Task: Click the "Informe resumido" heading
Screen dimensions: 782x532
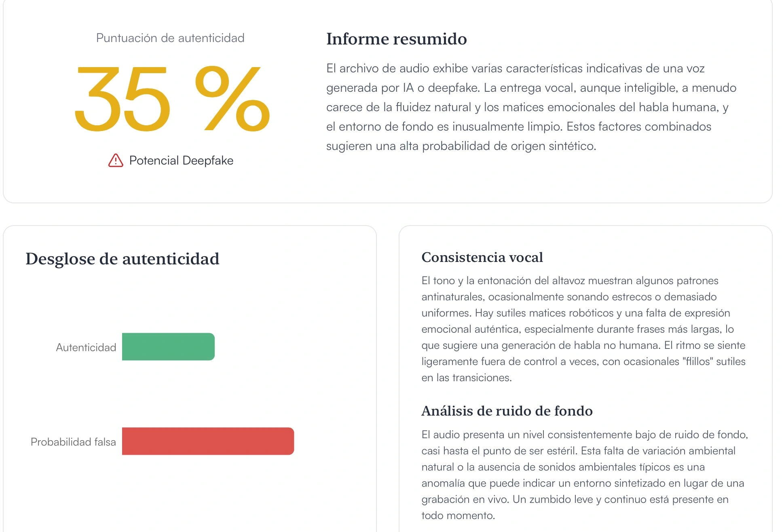Action: tap(396, 39)
